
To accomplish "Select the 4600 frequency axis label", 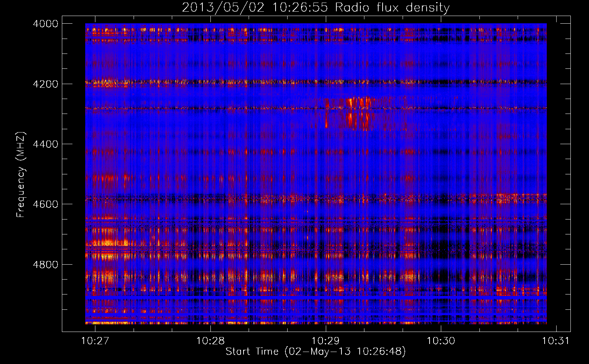I will click(46, 204).
